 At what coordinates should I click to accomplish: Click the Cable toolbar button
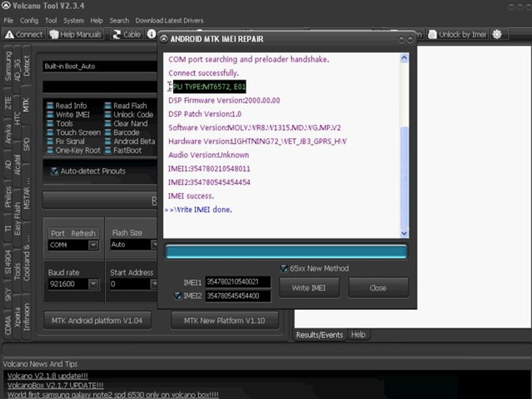(126, 34)
